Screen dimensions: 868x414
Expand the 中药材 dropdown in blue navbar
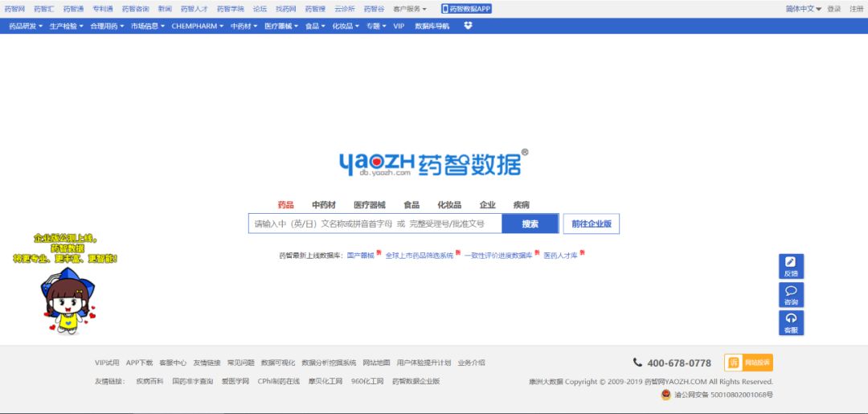[244, 26]
